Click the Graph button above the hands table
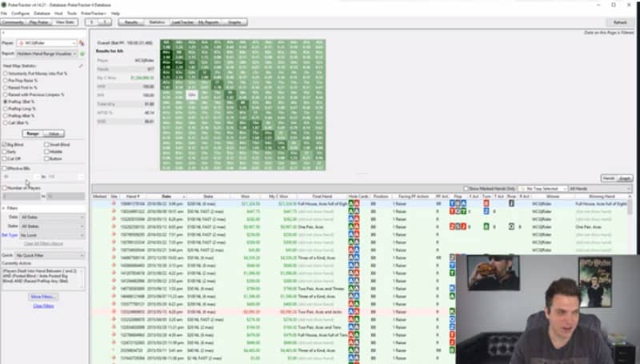The height and width of the screenshot is (364, 640). (x=625, y=178)
